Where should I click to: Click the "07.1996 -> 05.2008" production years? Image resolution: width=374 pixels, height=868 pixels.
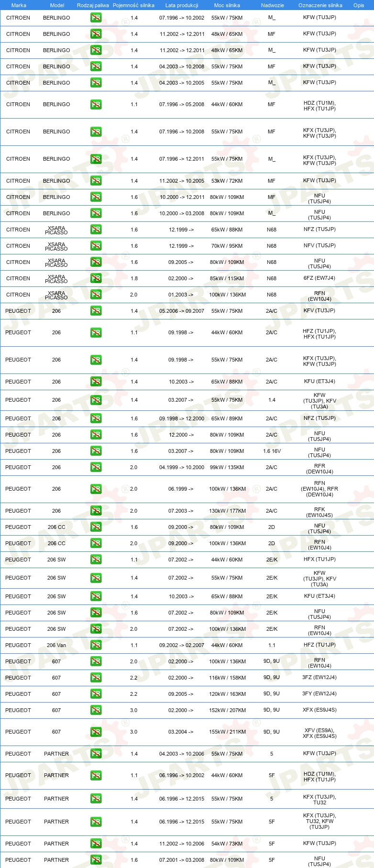click(182, 104)
